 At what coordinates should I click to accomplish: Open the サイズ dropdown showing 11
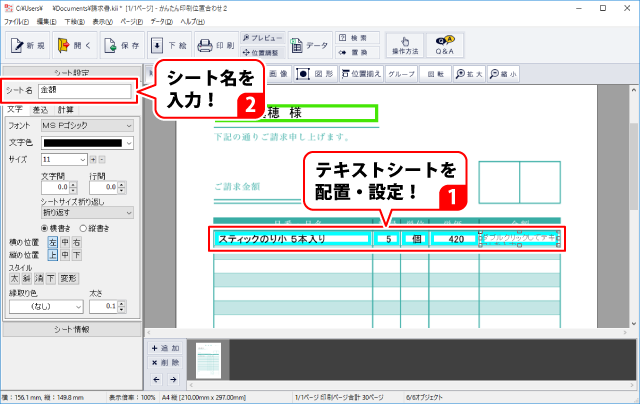64,160
